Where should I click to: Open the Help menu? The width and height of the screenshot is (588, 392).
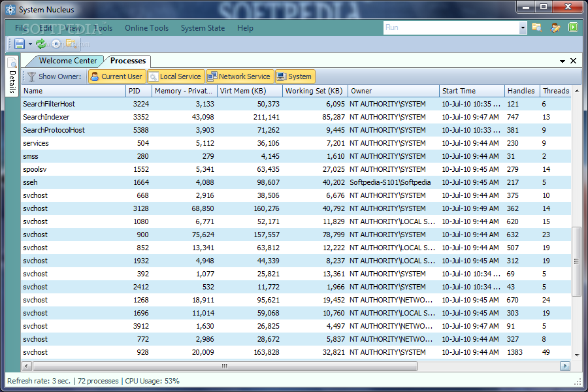coord(245,28)
